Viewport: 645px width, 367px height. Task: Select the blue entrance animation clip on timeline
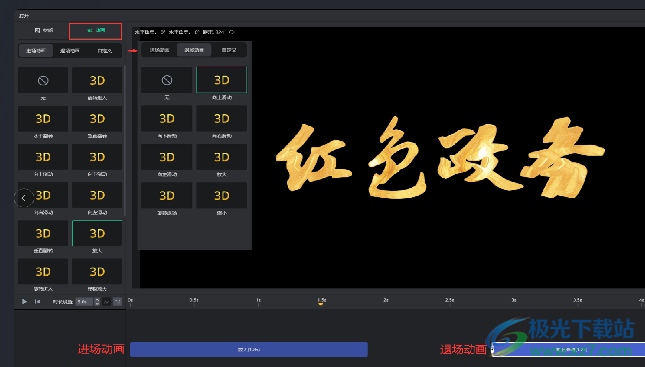[x=249, y=349]
